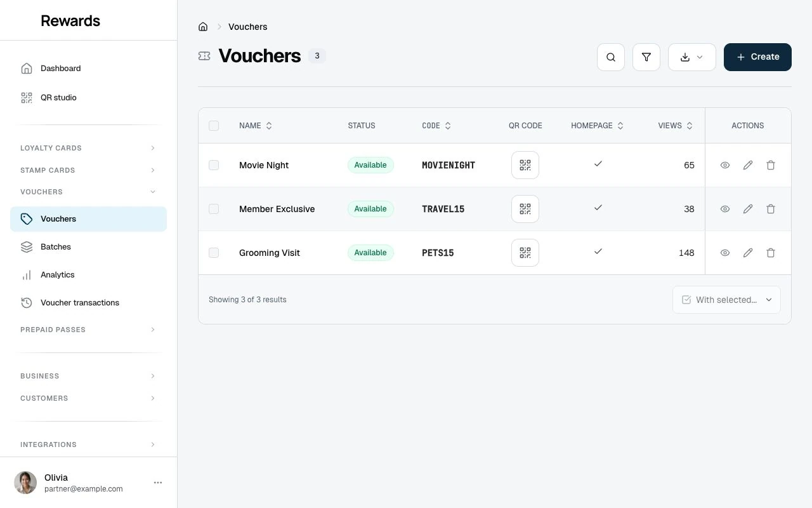The width and height of the screenshot is (812, 508).
Task: Open the user menu three-dots icon
Action: pyautogui.click(x=158, y=483)
